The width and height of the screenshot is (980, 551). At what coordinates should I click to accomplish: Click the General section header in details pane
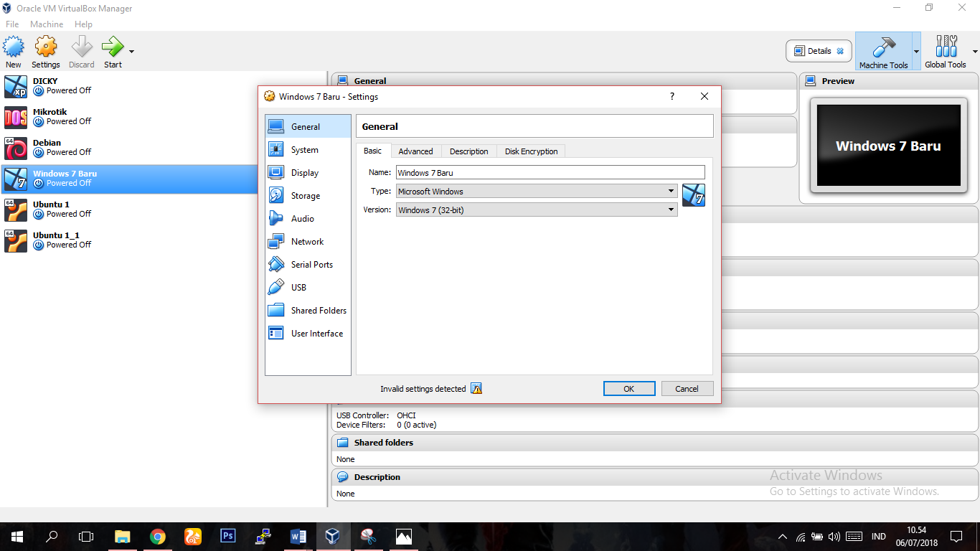click(564, 81)
